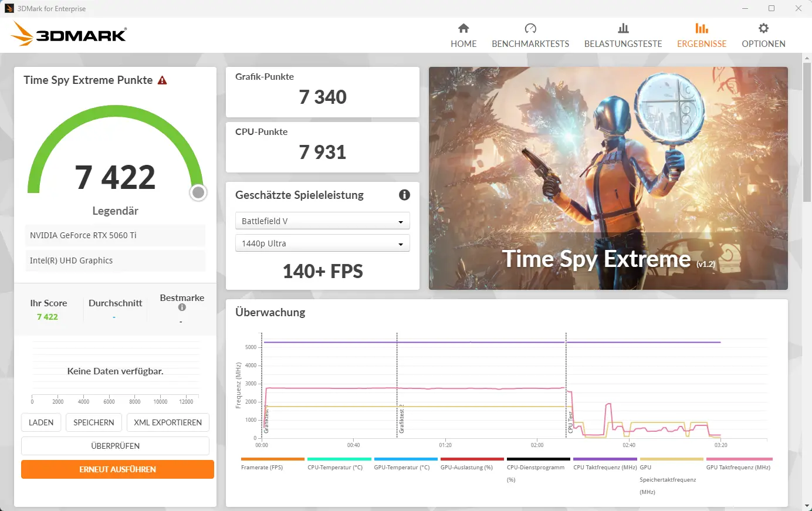
Task: Switch to the Ergebnisse tab
Action: [702, 35]
